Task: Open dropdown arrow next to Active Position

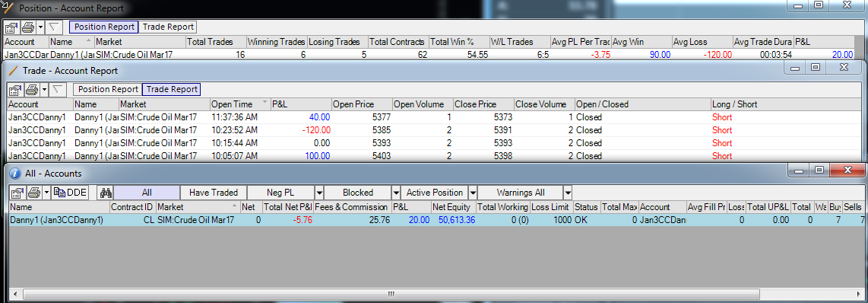Action: pyautogui.click(x=473, y=193)
